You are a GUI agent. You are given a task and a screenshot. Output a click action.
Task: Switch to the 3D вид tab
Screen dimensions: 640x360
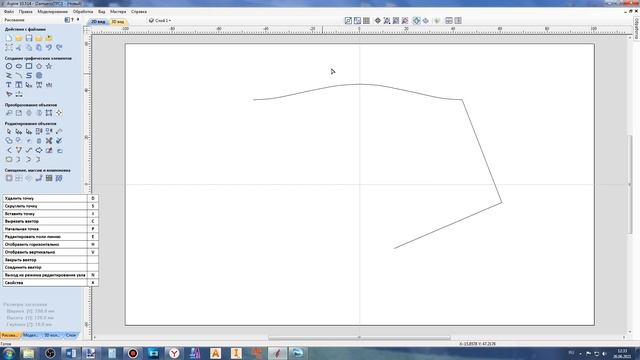tap(118, 21)
